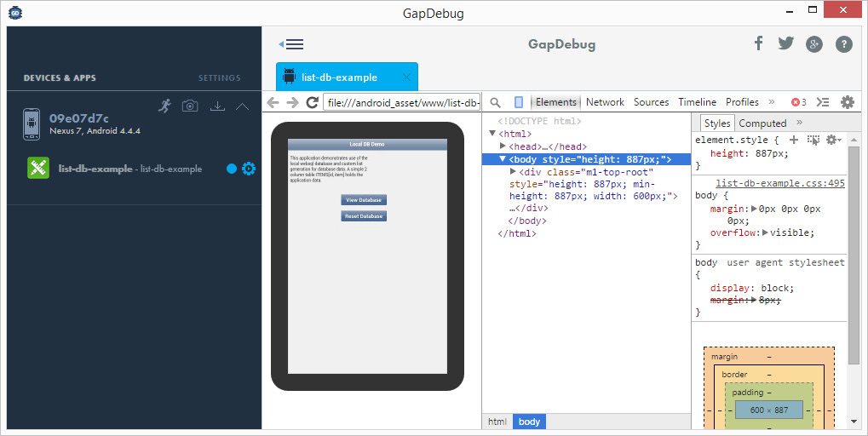Toggle the device mode phone icon
Image resolution: width=868 pixels, height=436 pixels.
pos(518,102)
